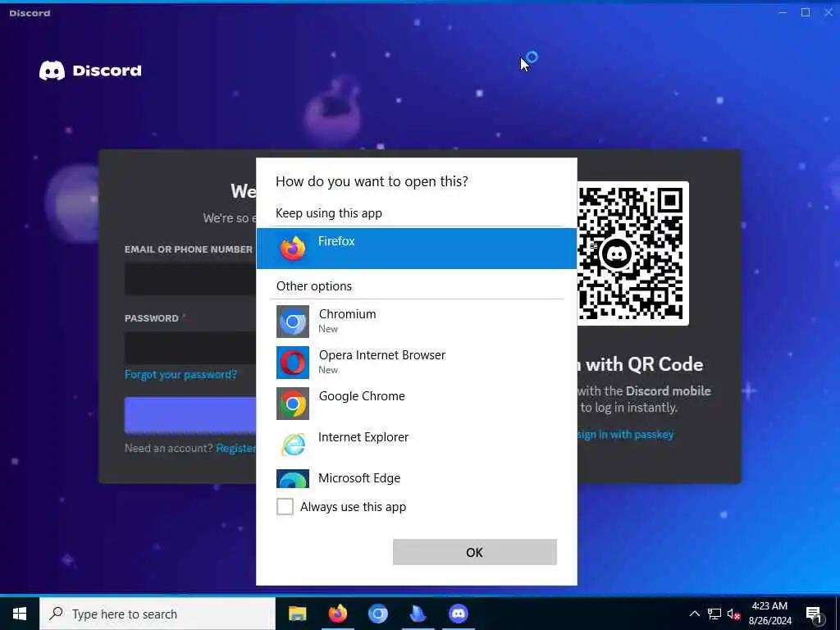Click the Chromium icon in dialog
The width and height of the screenshot is (840, 630).
pos(293,322)
